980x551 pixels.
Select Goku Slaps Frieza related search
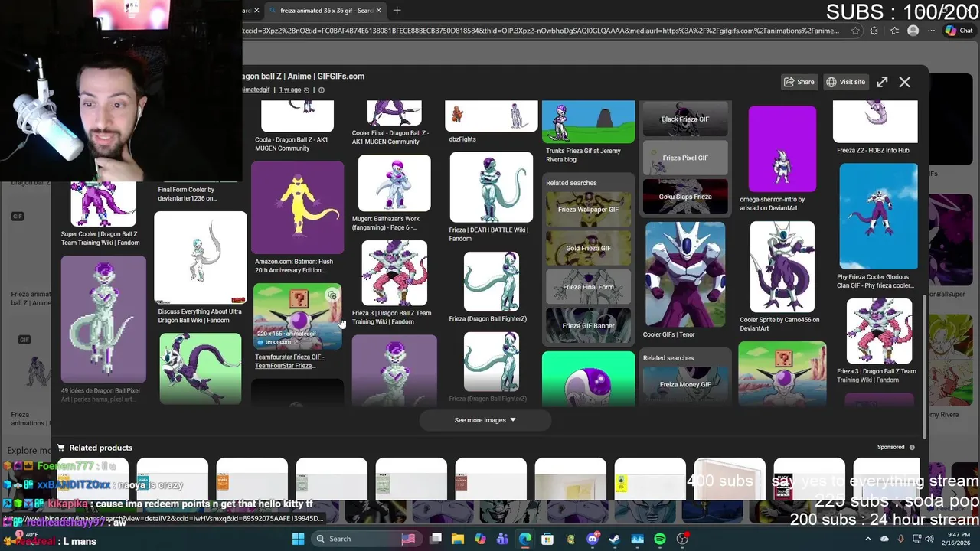tap(685, 197)
